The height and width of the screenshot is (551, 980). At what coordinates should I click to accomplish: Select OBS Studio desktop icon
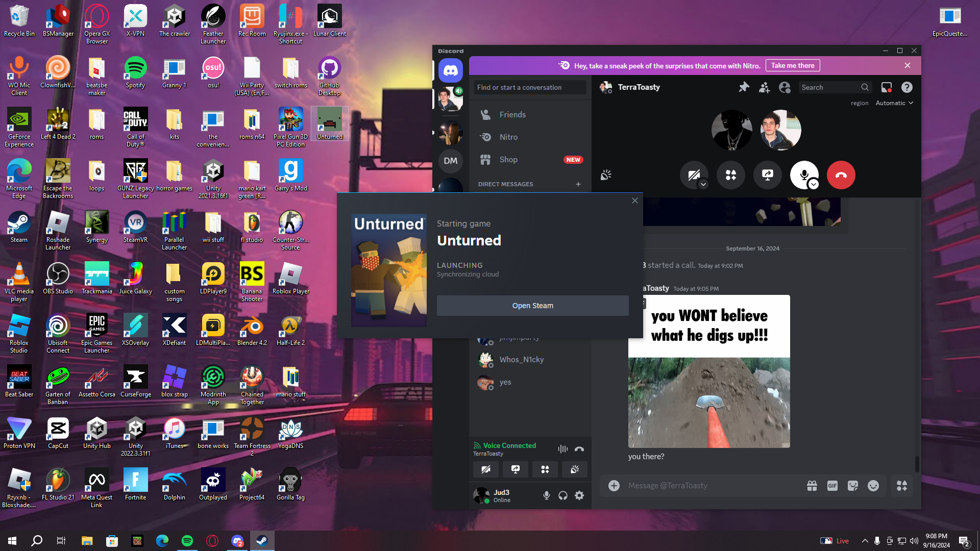click(x=58, y=279)
